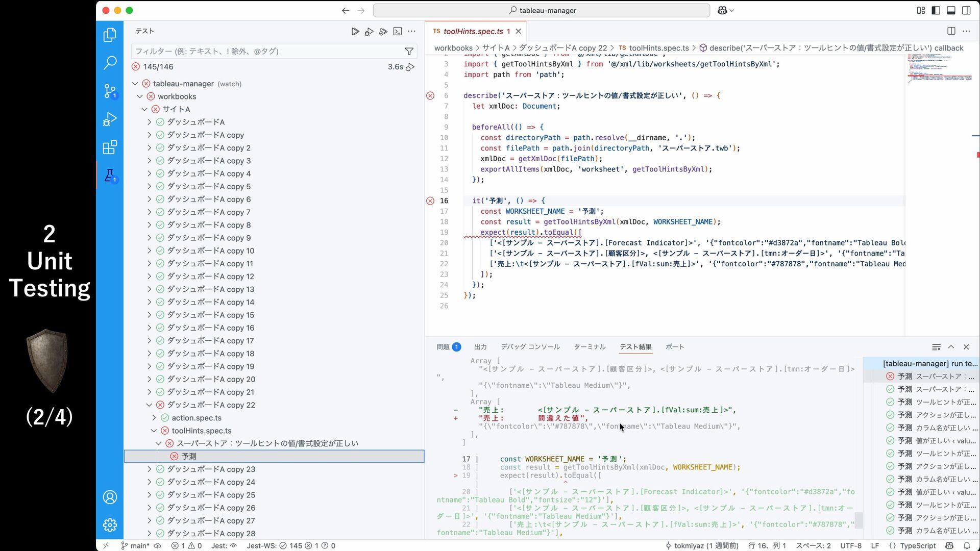
Task: Maximize the panel with caret icon
Action: (951, 347)
